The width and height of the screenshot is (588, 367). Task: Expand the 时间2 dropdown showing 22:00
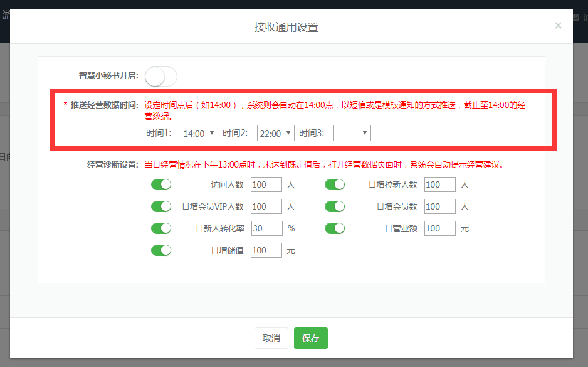(x=275, y=133)
